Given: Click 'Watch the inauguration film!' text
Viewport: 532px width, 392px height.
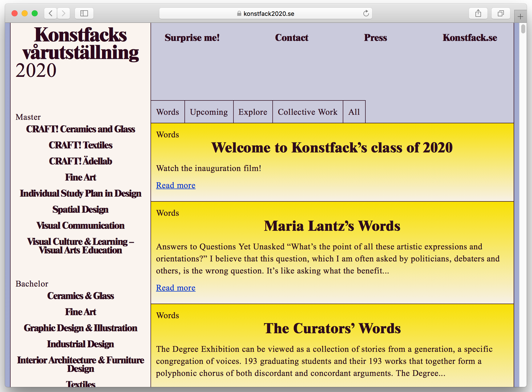Looking at the screenshot, I should tap(209, 168).
